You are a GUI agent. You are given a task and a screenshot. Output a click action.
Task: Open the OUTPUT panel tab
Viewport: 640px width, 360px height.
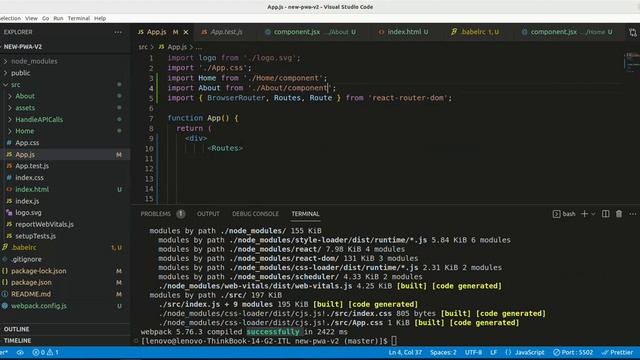[x=208, y=214]
